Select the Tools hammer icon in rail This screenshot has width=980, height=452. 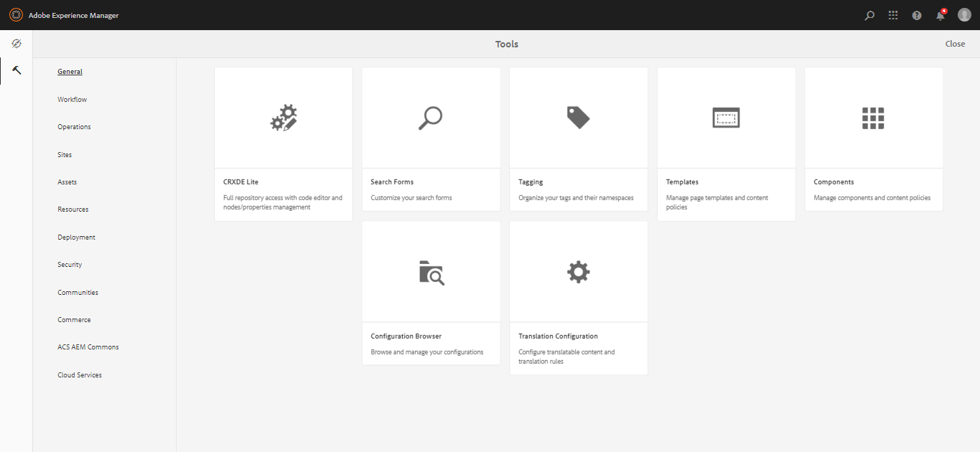point(17,70)
